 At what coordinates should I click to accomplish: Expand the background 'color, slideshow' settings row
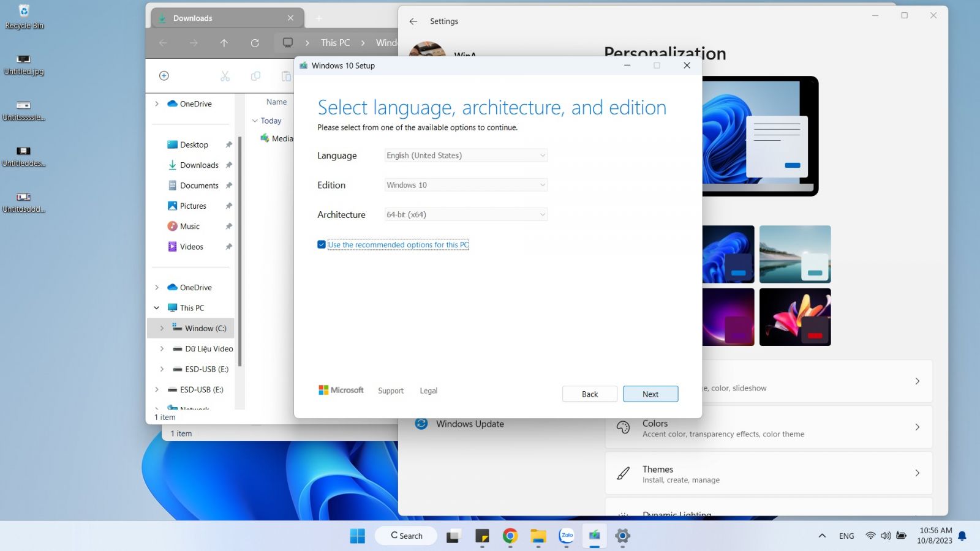click(917, 381)
